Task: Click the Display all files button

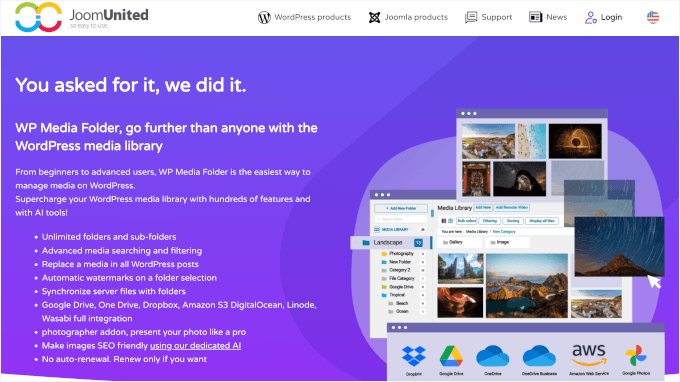Action: point(542,221)
